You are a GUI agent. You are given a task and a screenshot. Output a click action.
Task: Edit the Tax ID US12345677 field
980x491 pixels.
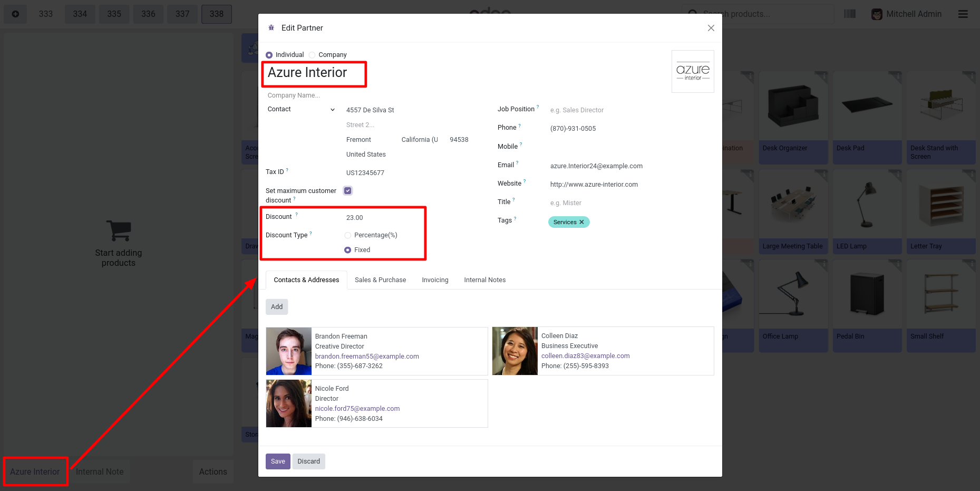point(409,173)
